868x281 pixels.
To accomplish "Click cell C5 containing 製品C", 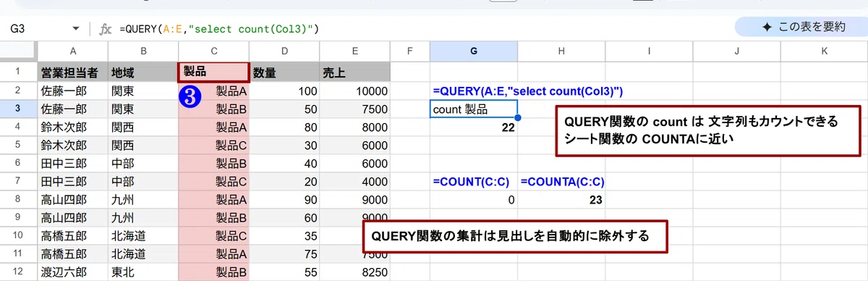I will coord(214,146).
